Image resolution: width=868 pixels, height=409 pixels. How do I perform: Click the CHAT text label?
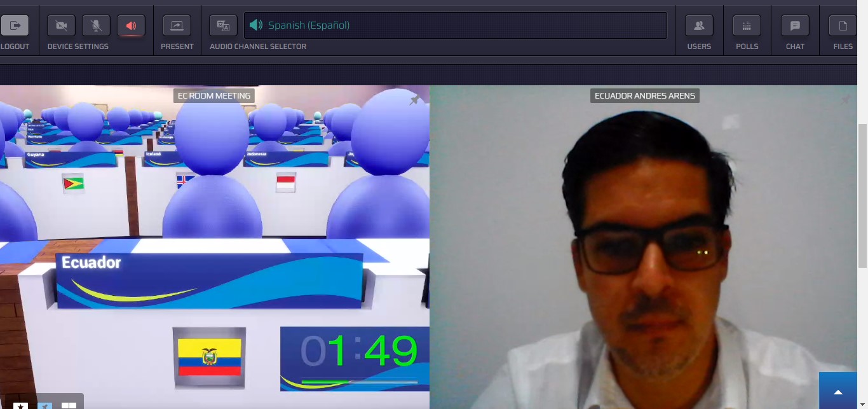pos(795,46)
